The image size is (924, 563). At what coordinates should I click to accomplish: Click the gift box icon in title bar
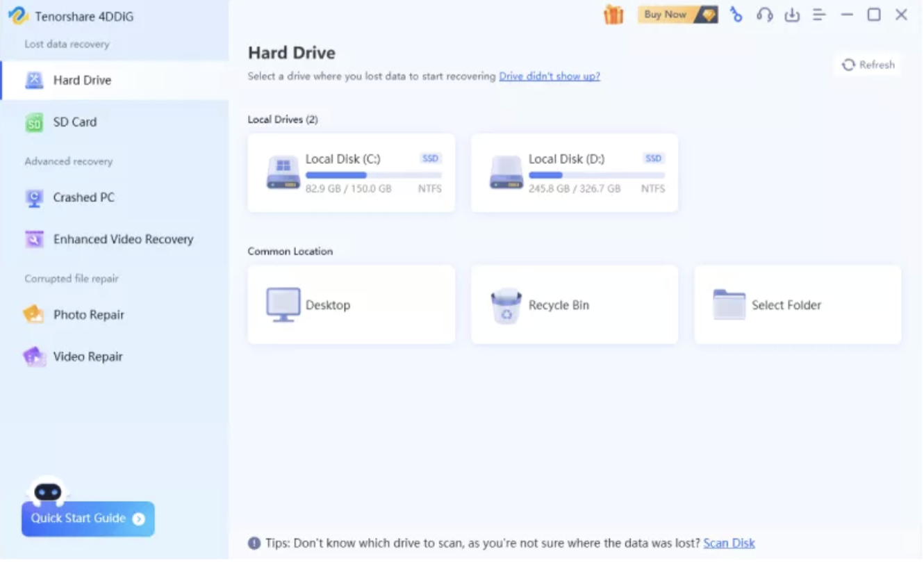point(613,15)
